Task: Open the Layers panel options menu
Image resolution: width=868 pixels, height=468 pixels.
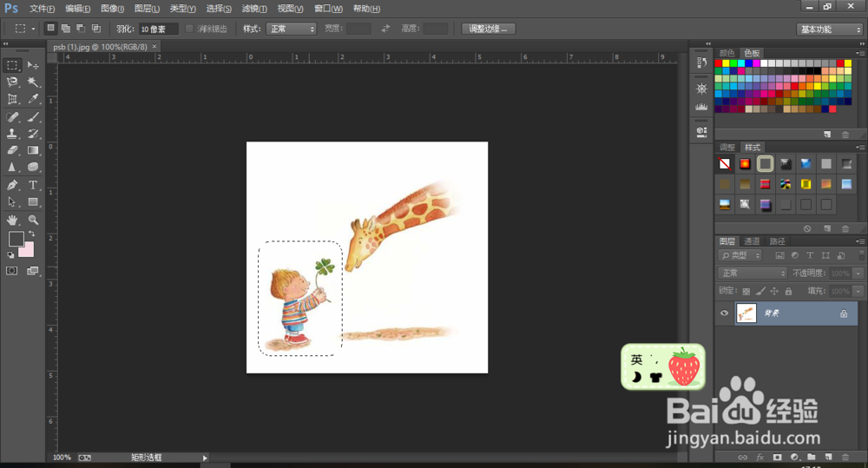Action: click(x=860, y=241)
